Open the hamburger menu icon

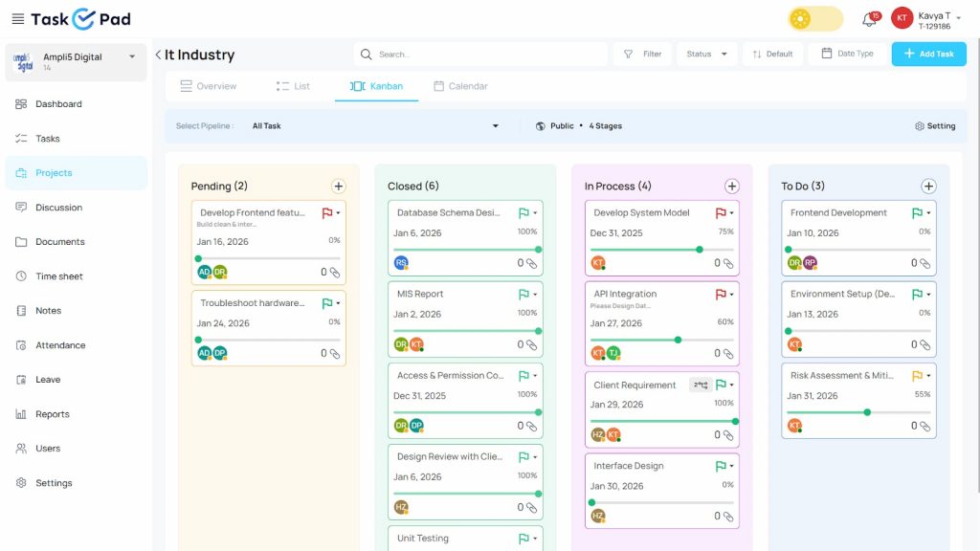point(16,19)
